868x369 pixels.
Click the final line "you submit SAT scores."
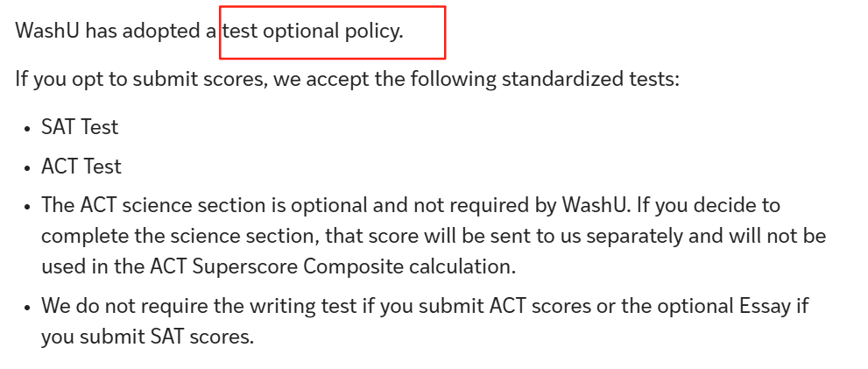147,337
